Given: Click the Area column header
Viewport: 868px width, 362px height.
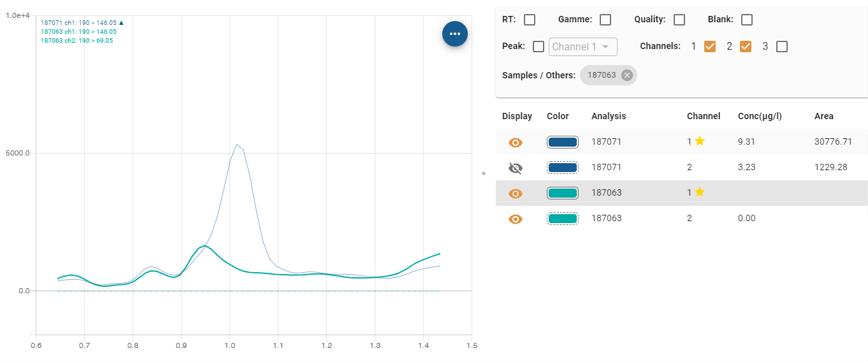Looking at the screenshot, I should coord(823,116).
